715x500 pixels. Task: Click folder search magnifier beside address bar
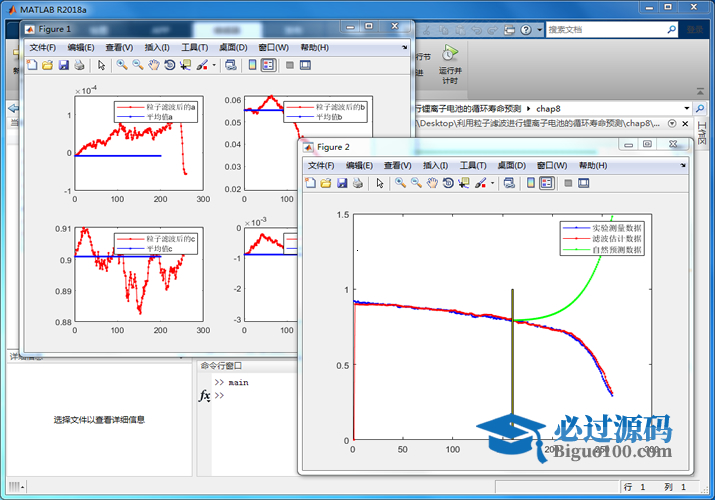click(x=699, y=108)
